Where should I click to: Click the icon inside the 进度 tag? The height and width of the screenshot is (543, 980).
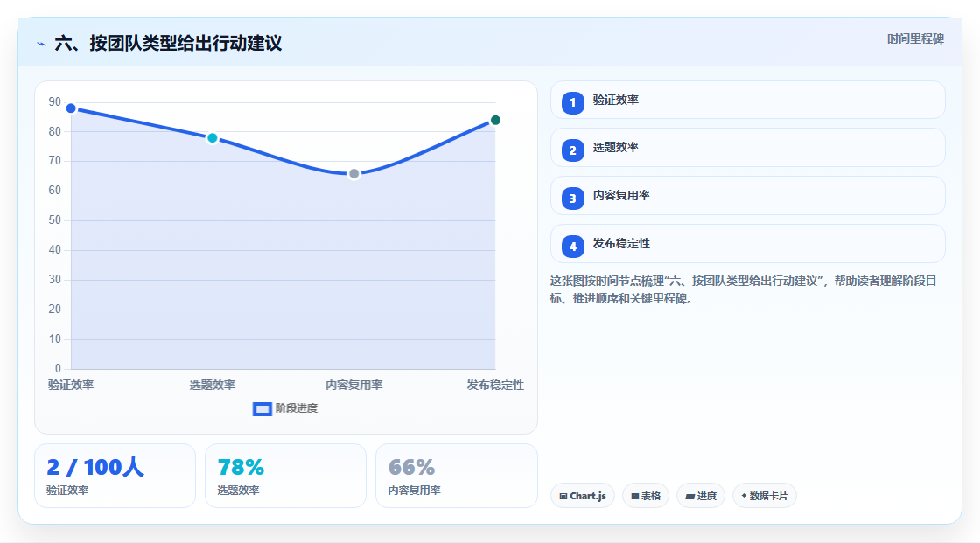690,496
